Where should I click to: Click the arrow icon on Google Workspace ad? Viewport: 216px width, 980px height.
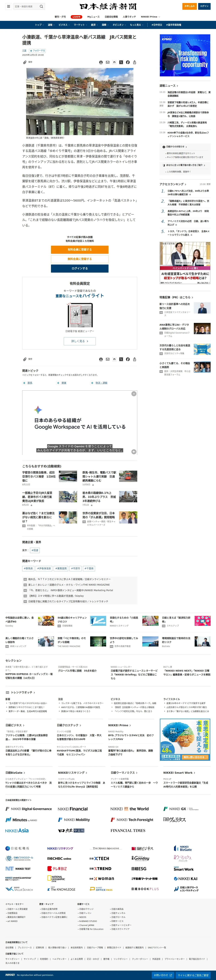click(x=134, y=452)
